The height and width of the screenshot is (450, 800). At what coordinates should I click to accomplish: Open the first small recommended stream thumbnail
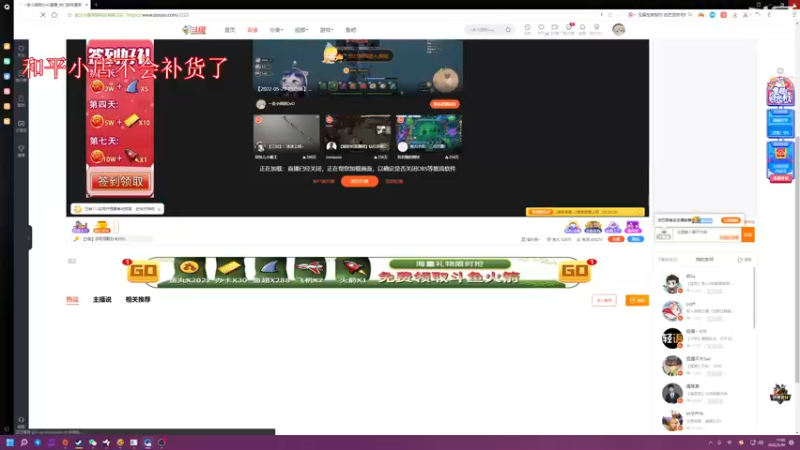tap(286, 133)
